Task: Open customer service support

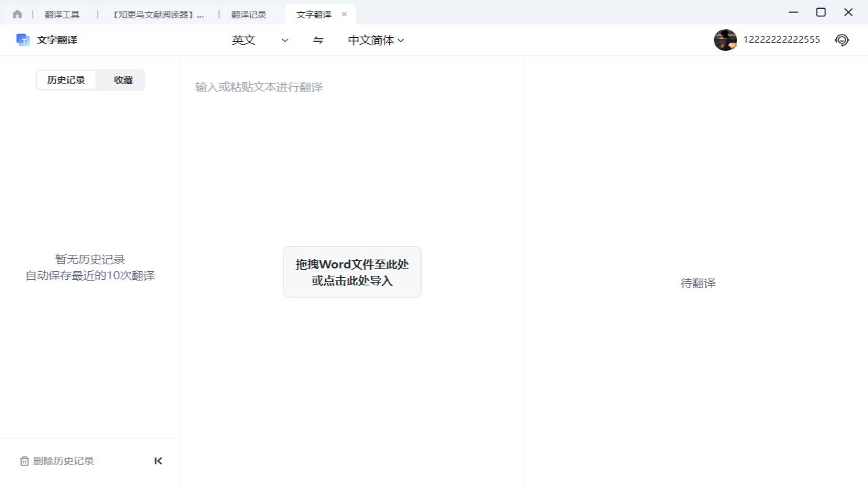Action: 842,40
